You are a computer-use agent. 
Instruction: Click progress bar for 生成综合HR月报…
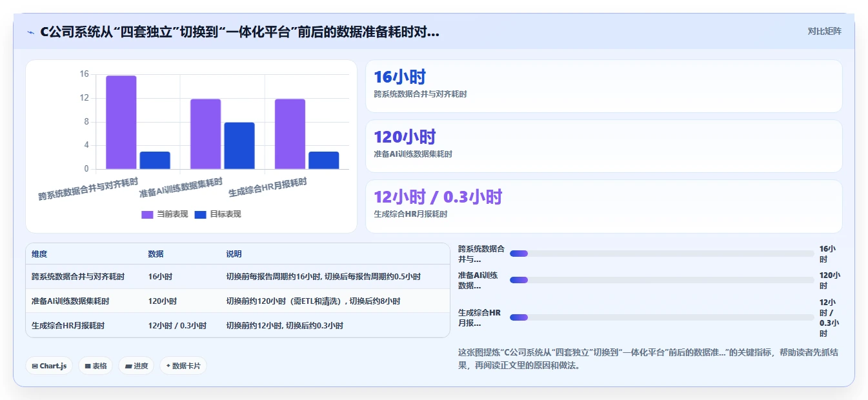[661, 317]
